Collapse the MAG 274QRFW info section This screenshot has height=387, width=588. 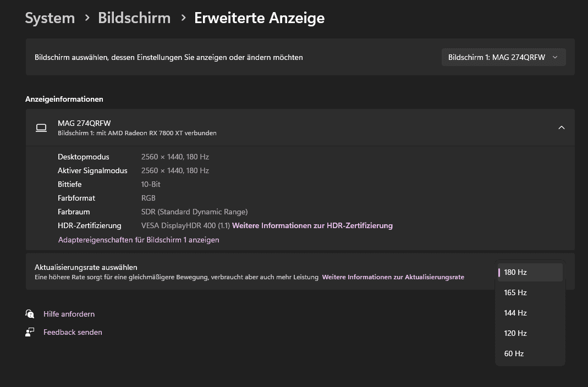click(x=562, y=128)
